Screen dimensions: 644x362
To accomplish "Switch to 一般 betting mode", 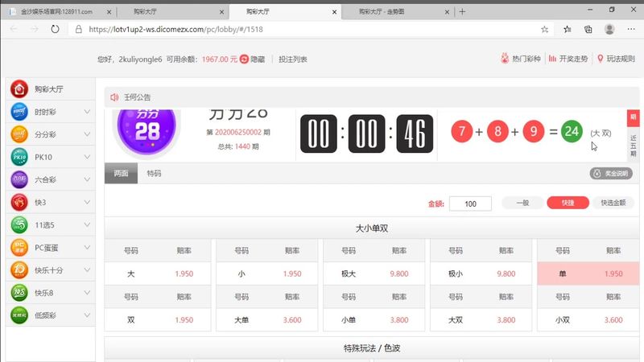I will point(522,203).
